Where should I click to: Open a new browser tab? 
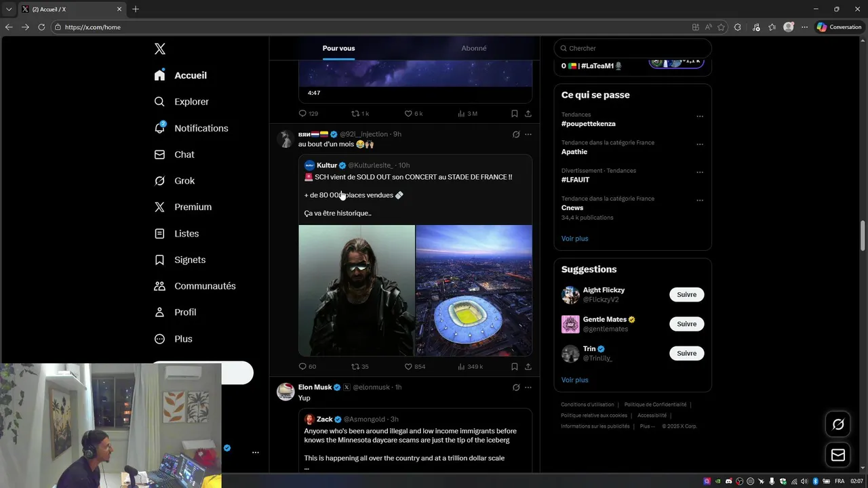pyautogui.click(x=136, y=9)
